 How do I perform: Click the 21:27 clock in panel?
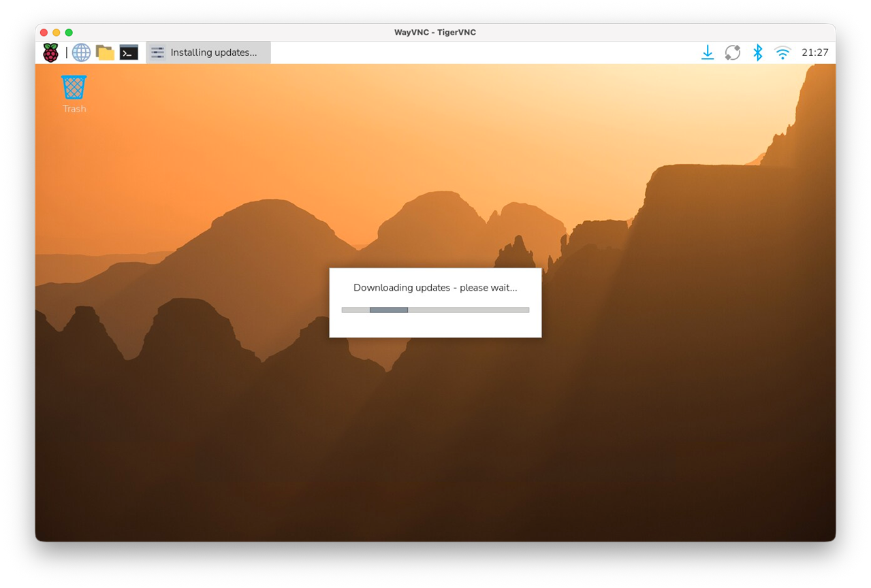click(x=815, y=52)
